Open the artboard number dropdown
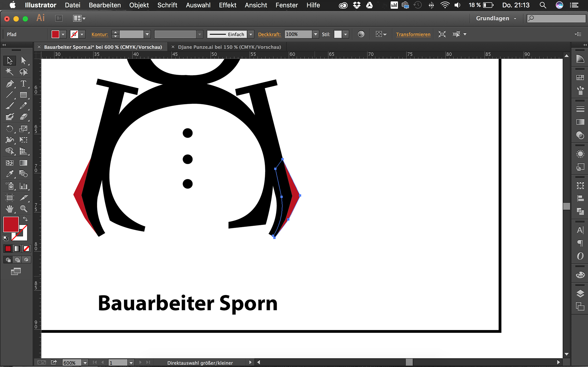 point(131,363)
